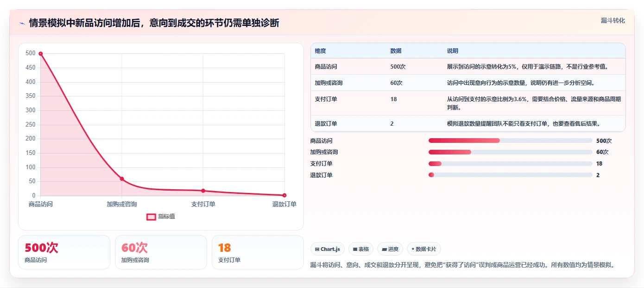The height and width of the screenshot is (288, 644).
Task: Click the 500次 cell in table
Action: [x=398, y=67]
